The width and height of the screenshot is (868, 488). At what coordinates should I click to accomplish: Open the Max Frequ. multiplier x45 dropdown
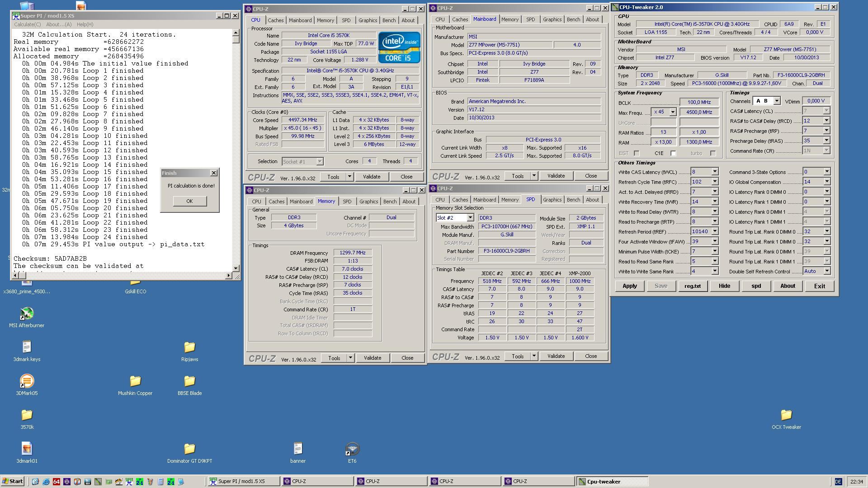(673, 112)
